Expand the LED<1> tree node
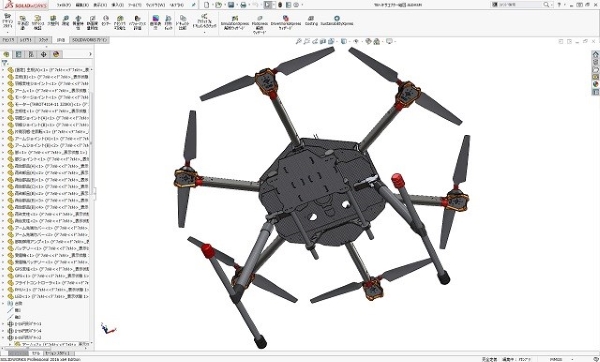 tap(3, 297)
